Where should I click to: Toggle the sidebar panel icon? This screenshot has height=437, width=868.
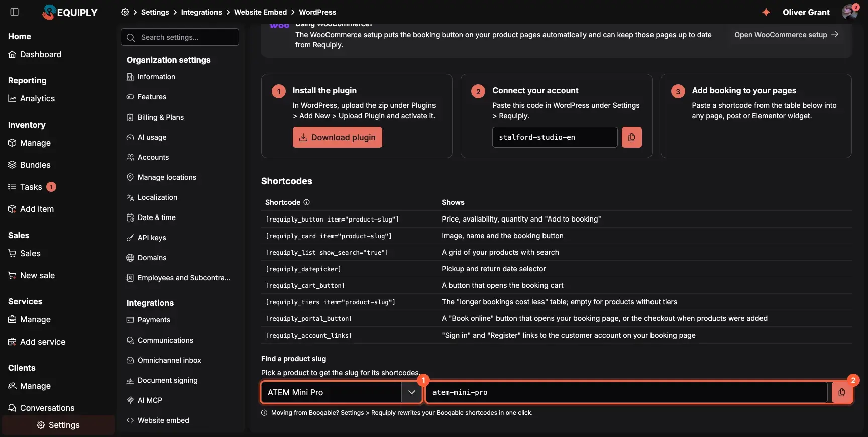(15, 12)
